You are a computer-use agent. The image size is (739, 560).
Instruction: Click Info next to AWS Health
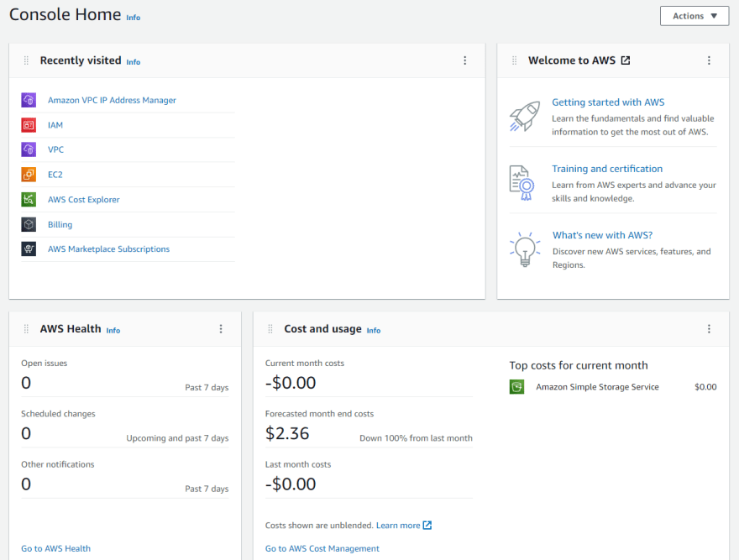point(113,331)
